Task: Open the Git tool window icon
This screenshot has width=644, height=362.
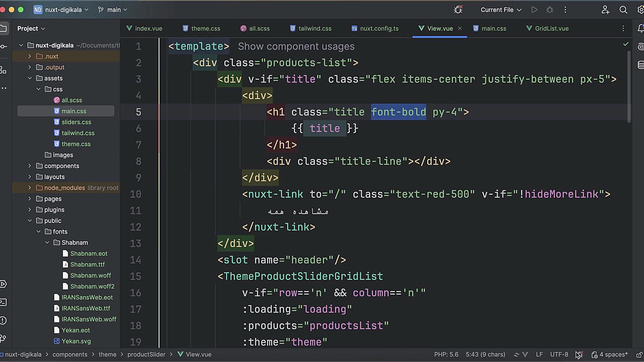Action: (x=3, y=339)
